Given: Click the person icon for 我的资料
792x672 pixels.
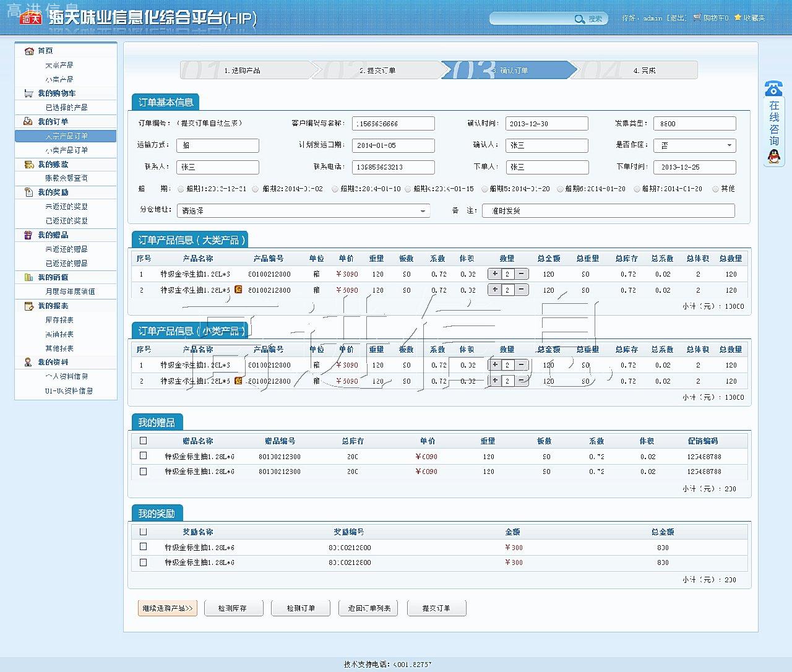Looking at the screenshot, I should [x=28, y=362].
